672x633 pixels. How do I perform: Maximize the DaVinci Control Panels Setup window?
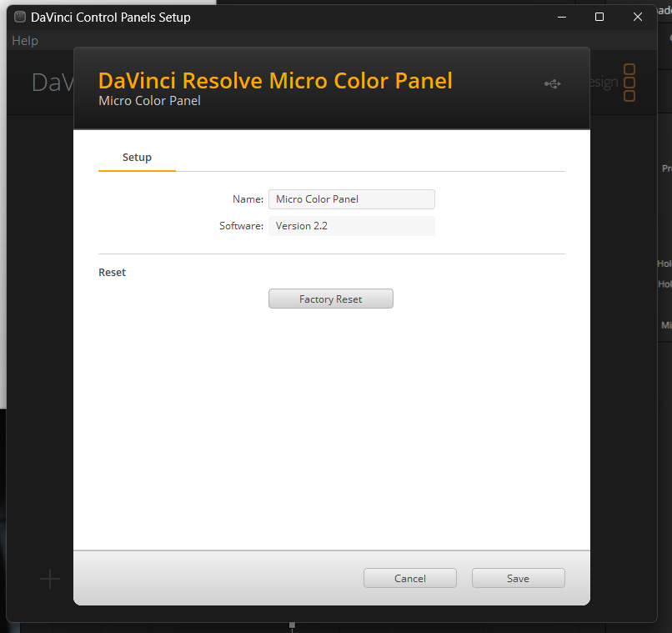point(599,18)
